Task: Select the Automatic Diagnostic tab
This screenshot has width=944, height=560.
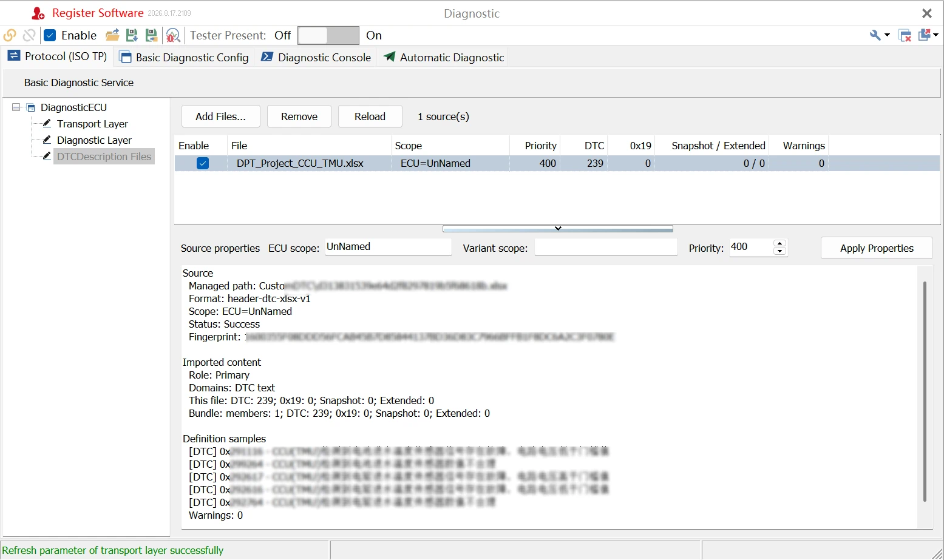Action: (x=444, y=57)
